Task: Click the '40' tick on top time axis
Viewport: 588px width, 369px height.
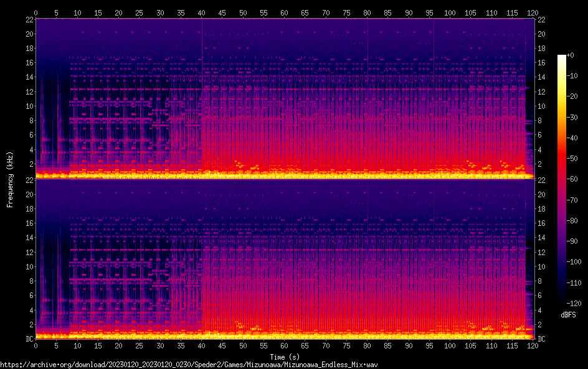Action: click(x=201, y=12)
